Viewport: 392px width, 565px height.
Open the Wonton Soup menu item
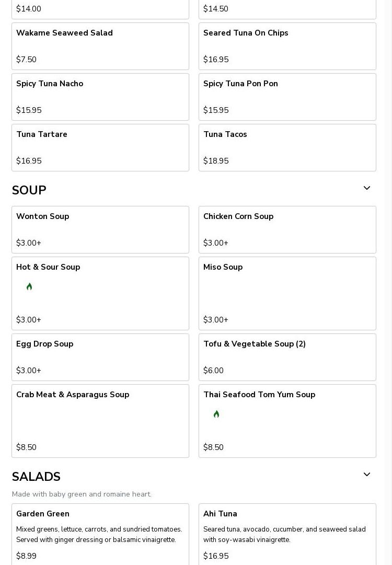click(100, 229)
